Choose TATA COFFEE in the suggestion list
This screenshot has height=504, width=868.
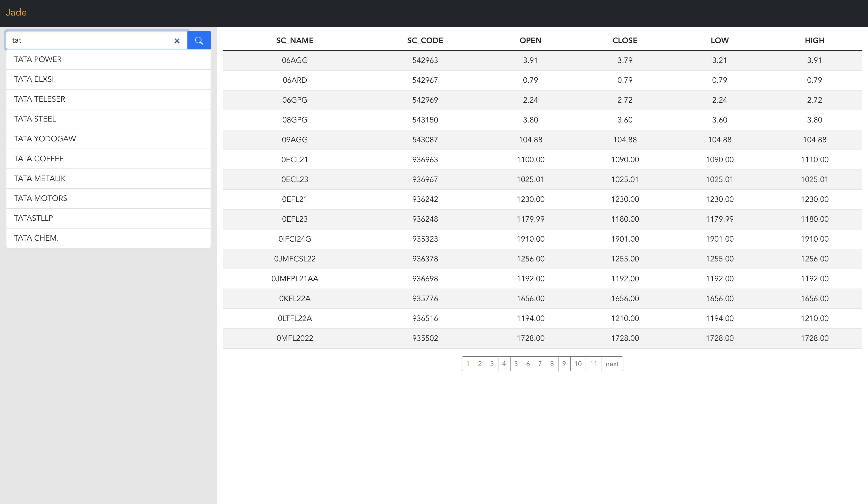click(39, 159)
